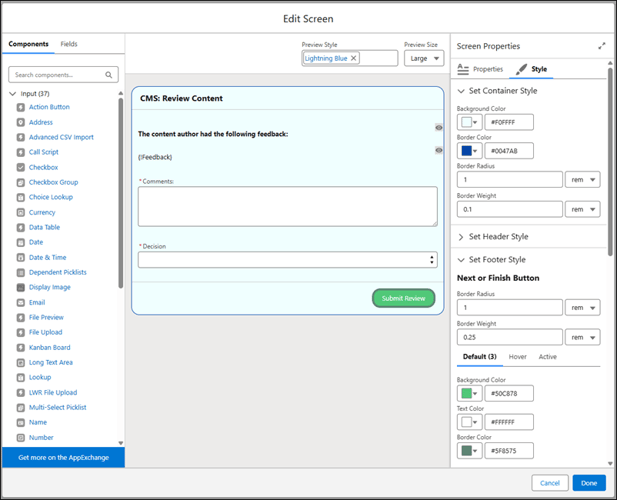617x500 pixels.
Task: Expand the Set Header Style section
Action: 461,237
